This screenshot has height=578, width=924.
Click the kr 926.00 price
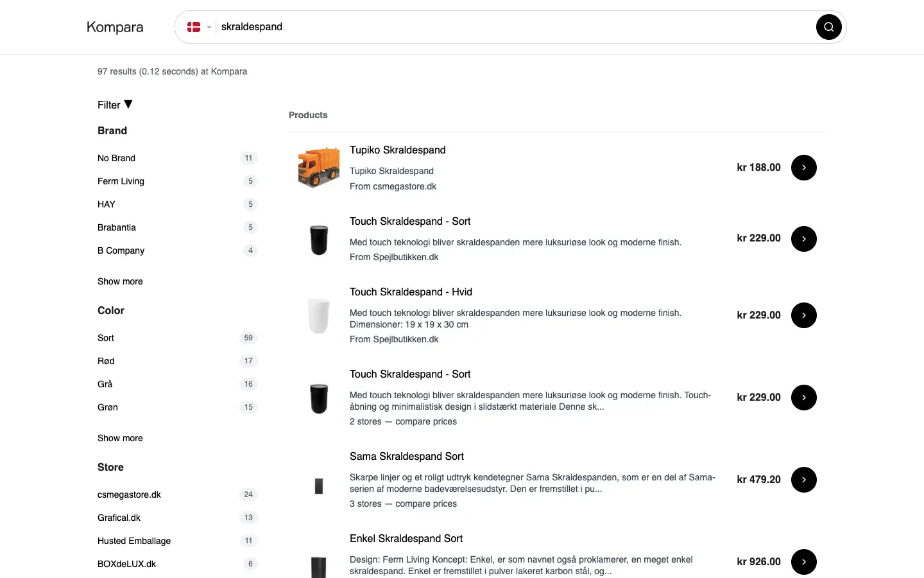(758, 561)
